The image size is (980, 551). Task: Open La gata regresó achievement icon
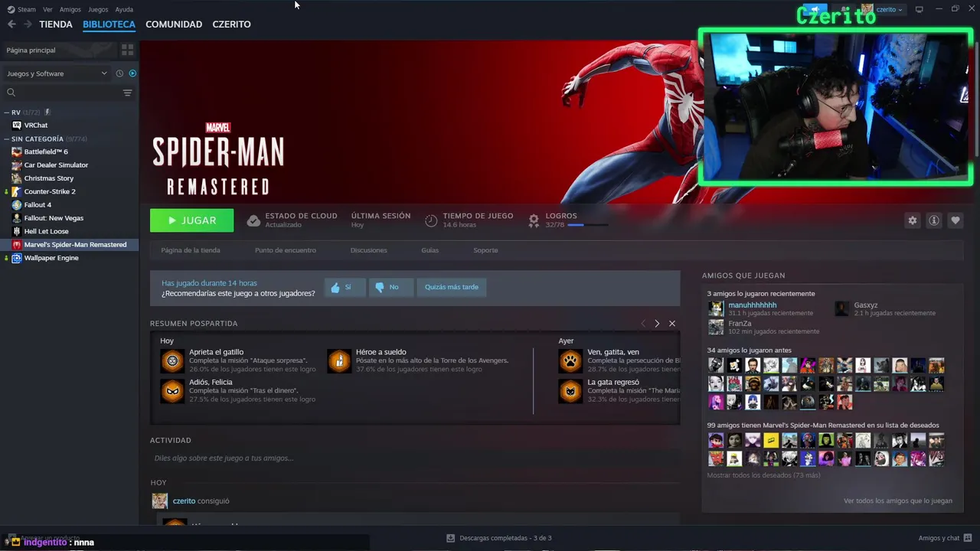(570, 391)
